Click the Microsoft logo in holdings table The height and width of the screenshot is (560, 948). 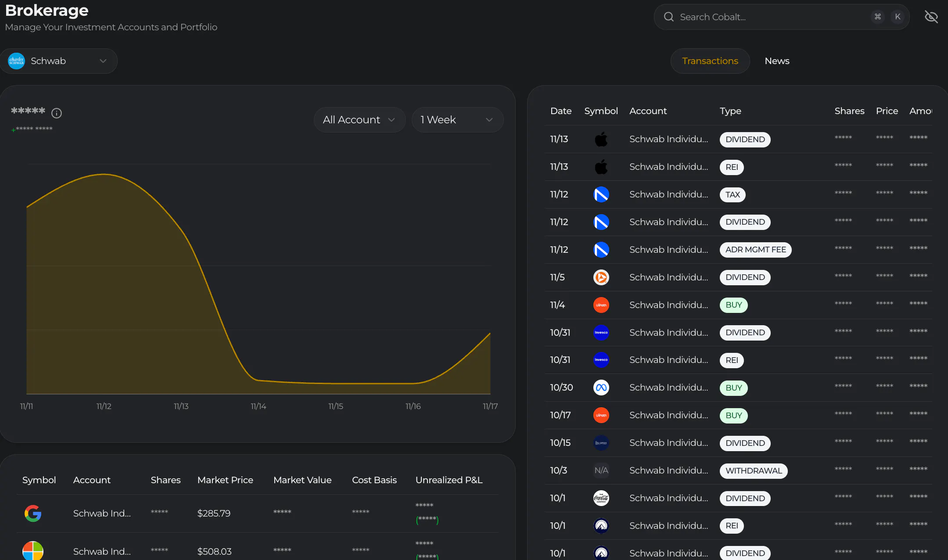33,551
